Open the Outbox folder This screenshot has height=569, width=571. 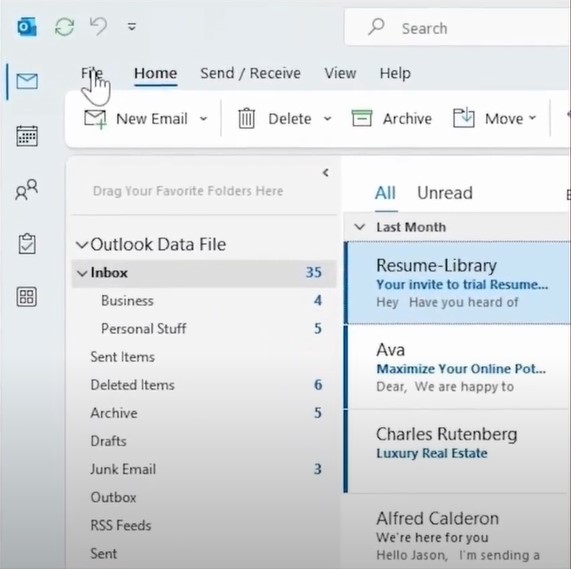tap(204, 497)
